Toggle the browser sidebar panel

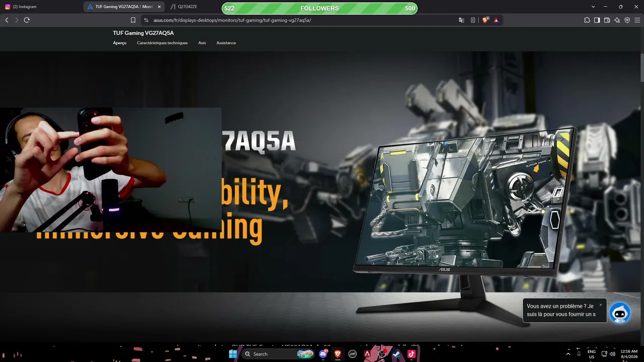(597, 20)
